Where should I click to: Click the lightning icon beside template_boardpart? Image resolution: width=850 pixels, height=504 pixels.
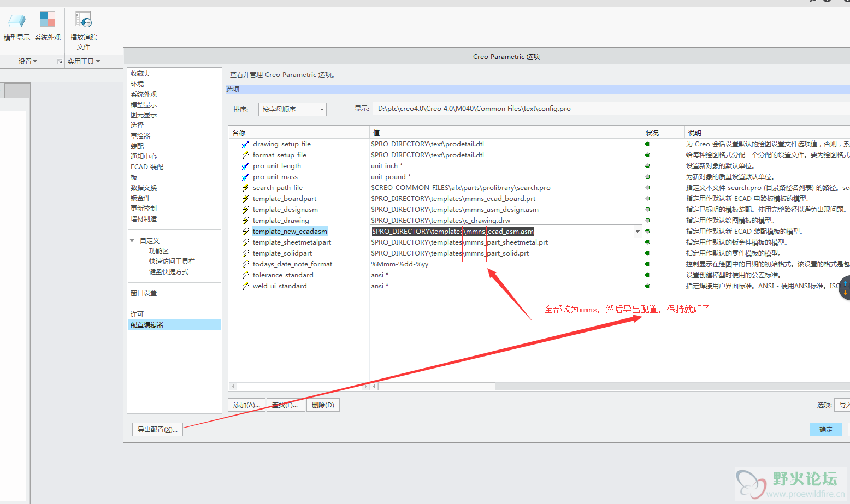pos(246,199)
